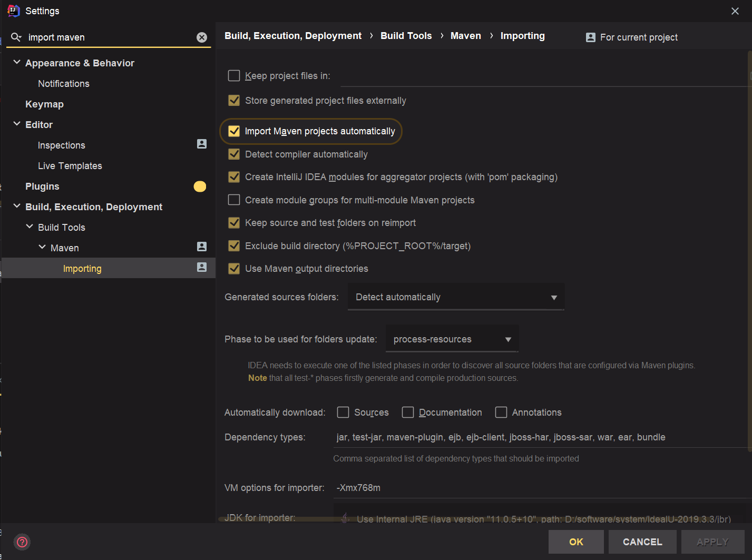The width and height of the screenshot is (752, 560).
Task: Collapse 'Appearance & Behavior' tree node
Action: (17, 62)
